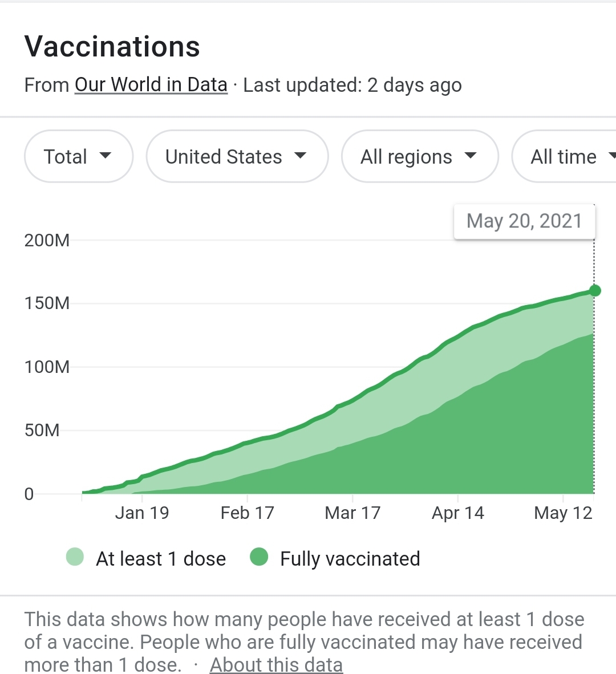The width and height of the screenshot is (616, 674).
Task: Select the Apr 14 axis label
Action: coord(458,513)
